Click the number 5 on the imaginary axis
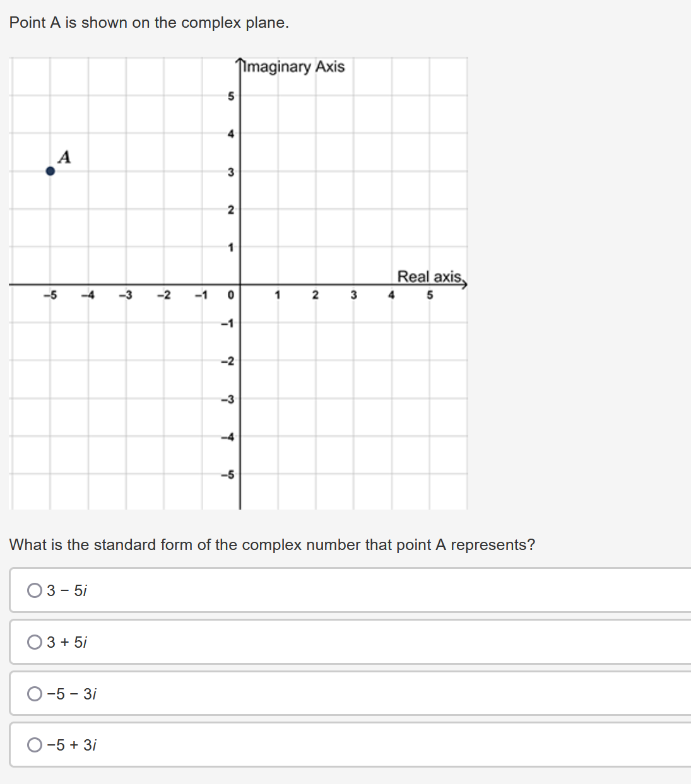The height and width of the screenshot is (784, 691). click(x=231, y=96)
